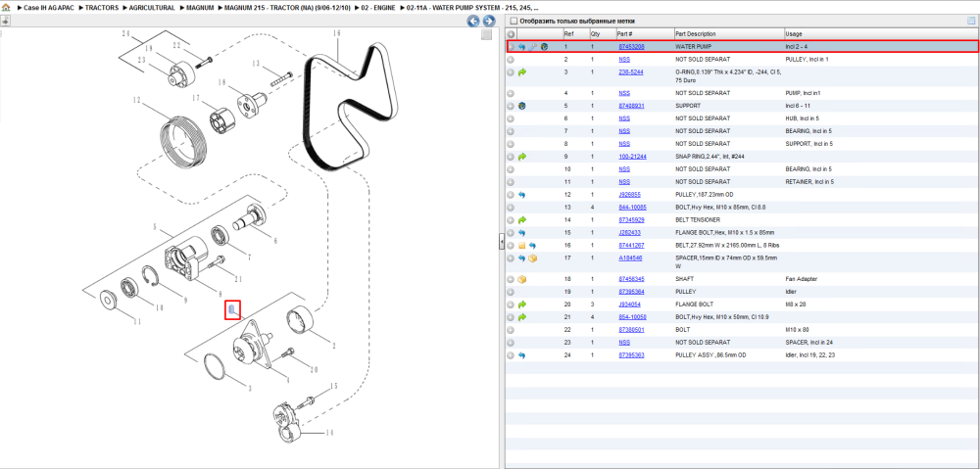This screenshot has width=980, height=469.
Task: Select callout 12 beside the large pulley
Action: [137, 99]
